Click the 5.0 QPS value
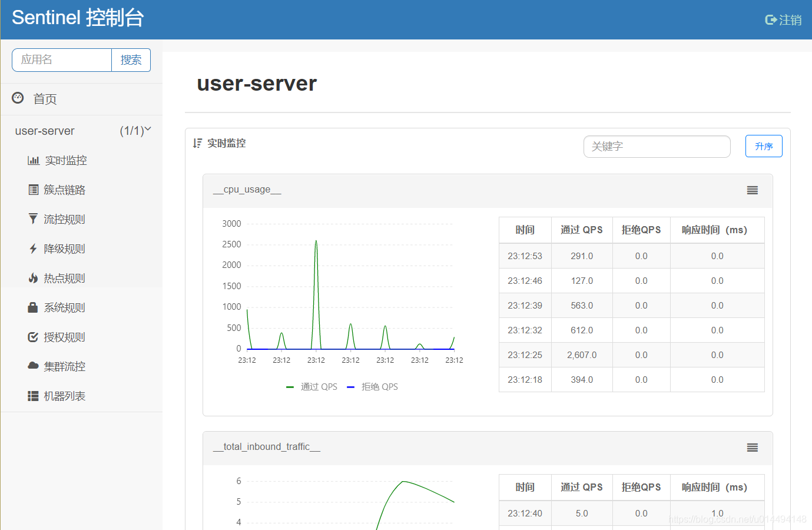Screen dimensions: 812x530 click(582, 514)
